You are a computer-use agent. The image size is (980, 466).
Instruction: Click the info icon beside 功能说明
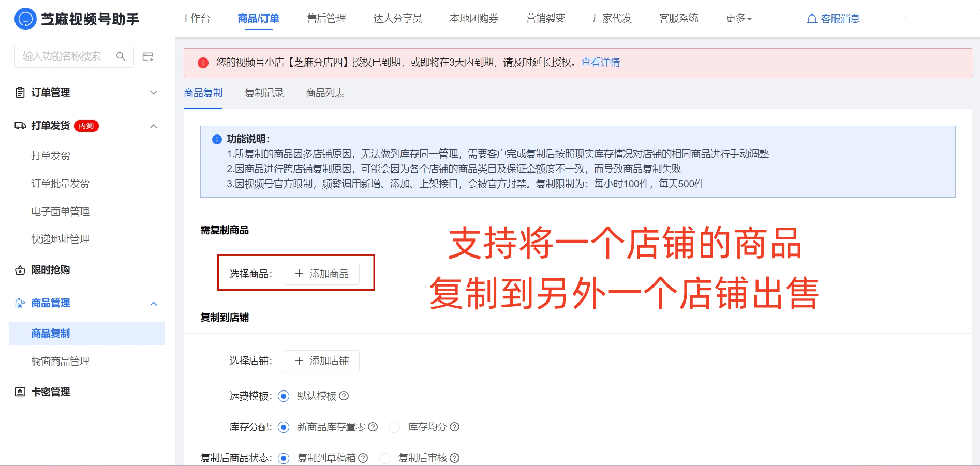[216, 139]
